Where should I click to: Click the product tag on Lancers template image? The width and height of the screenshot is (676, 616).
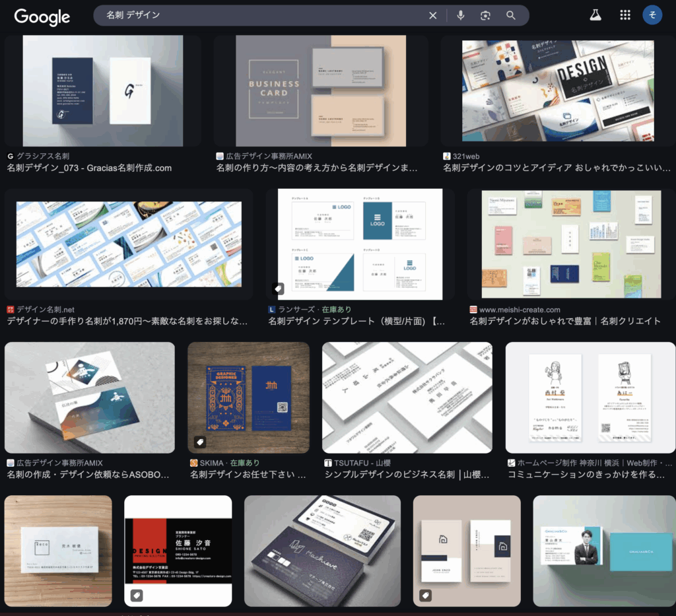pyautogui.click(x=278, y=289)
